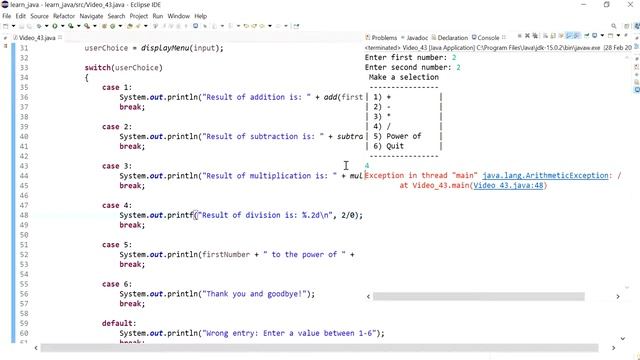Close the Video_43.java editor tab
640x360 pixels.
[60, 38]
